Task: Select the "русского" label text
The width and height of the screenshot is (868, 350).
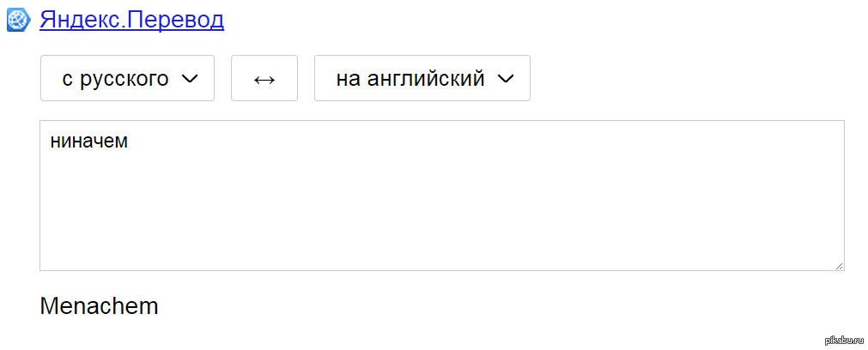Action: pyautogui.click(x=124, y=79)
